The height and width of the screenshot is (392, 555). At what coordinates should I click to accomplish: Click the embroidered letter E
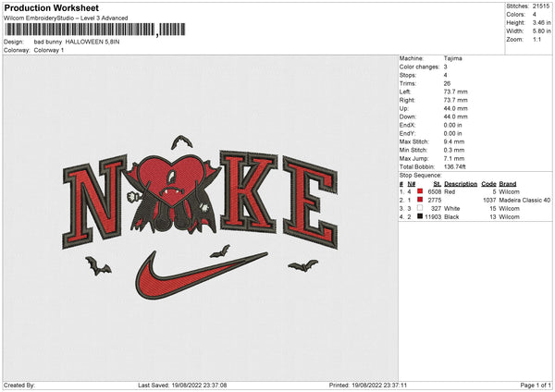[x=310, y=202]
